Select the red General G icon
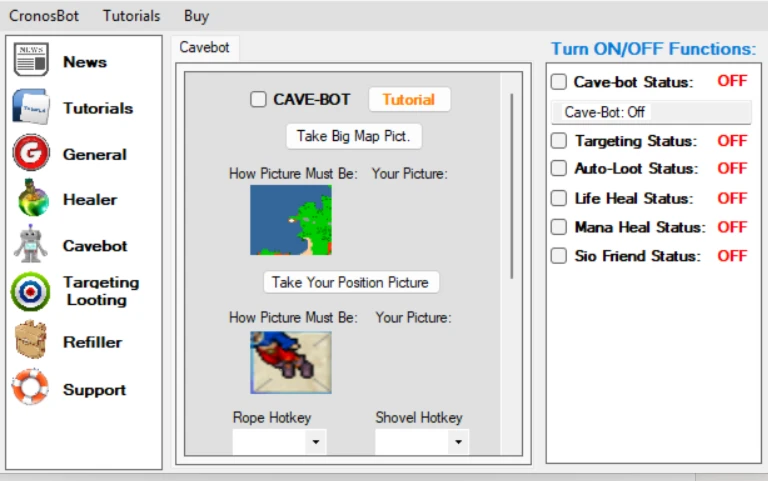This screenshot has width=768, height=481. tap(31, 152)
